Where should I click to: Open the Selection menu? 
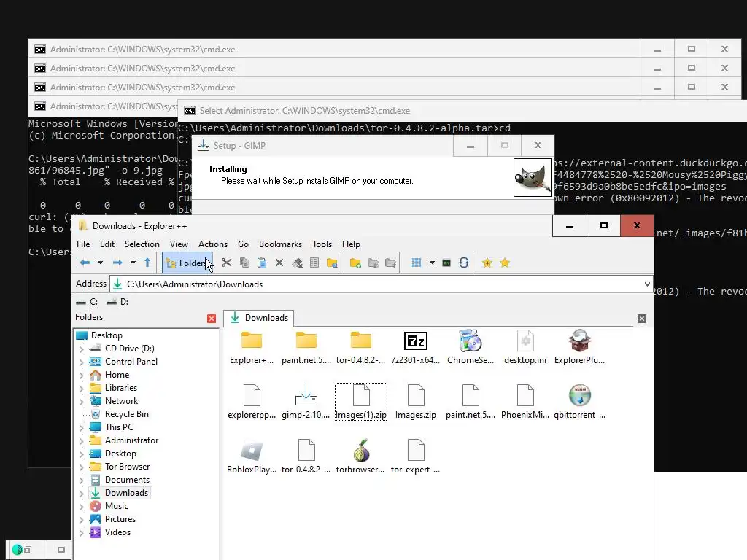142,244
